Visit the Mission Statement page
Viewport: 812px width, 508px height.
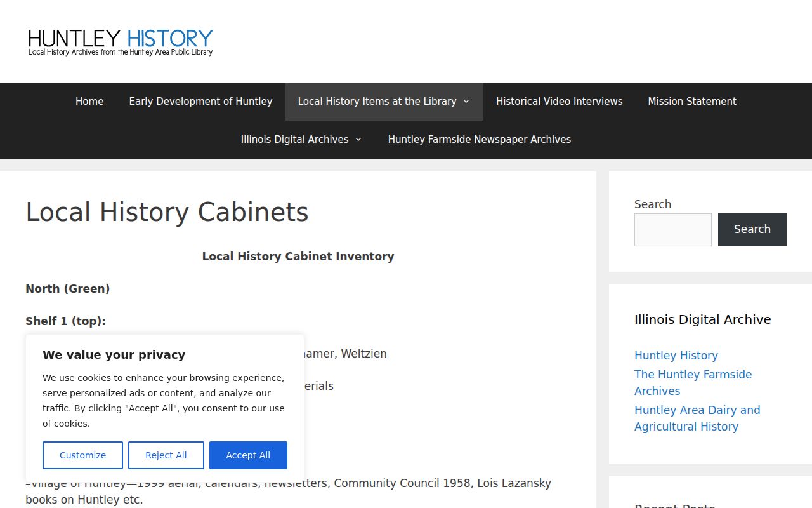[x=692, y=102]
